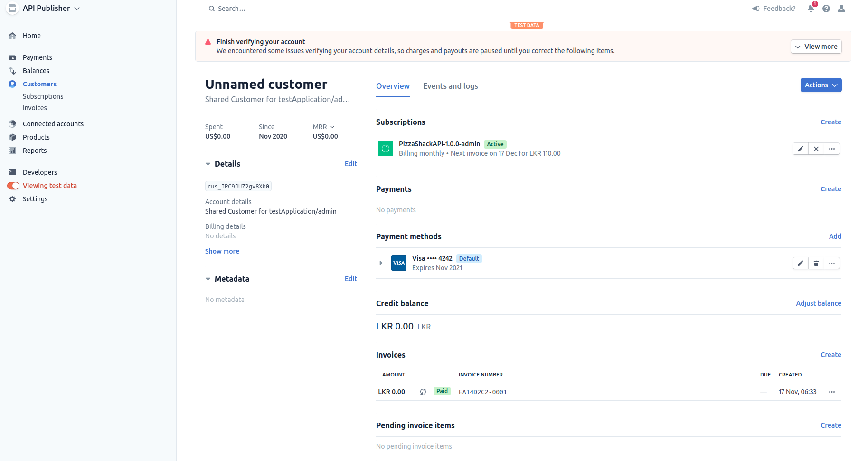Open overflow menu for invoice EA14D2C2-0001

tap(831, 392)
